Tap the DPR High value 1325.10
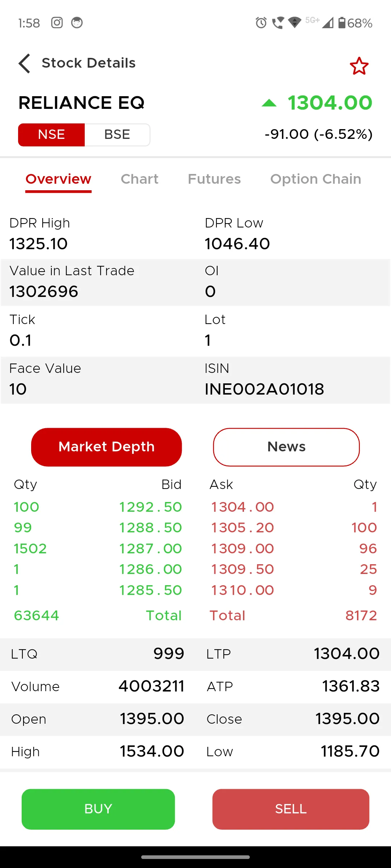Image resolution: width=391 pixels, height=868 pixels. click(x=38, y=244)
